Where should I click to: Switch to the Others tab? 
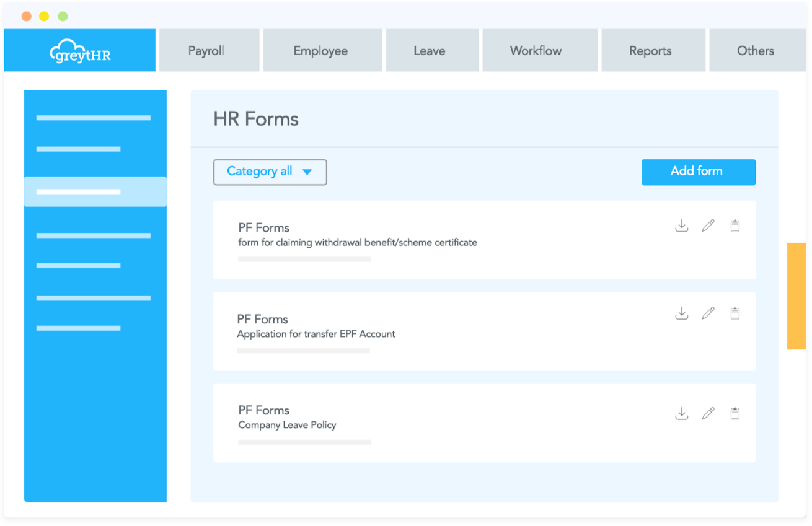756,50
